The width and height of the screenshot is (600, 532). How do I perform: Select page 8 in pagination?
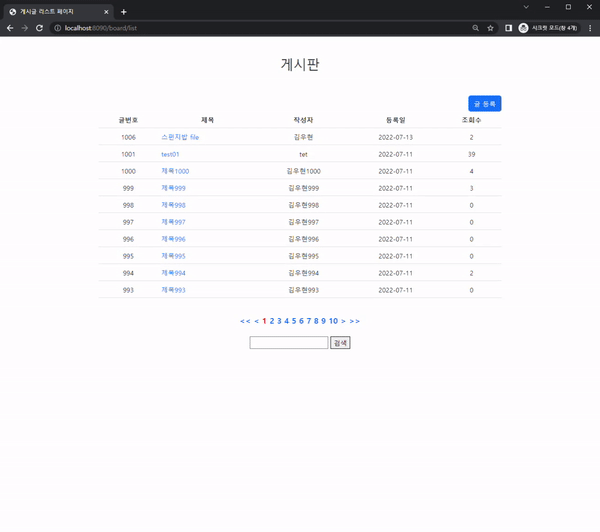tap(316, 321)
